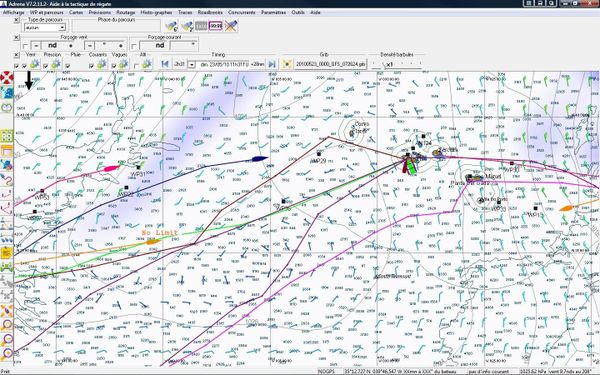Click the green game-controller icon in sidebar
Viewport: 600px width, 375px height.
coord(7,267)
